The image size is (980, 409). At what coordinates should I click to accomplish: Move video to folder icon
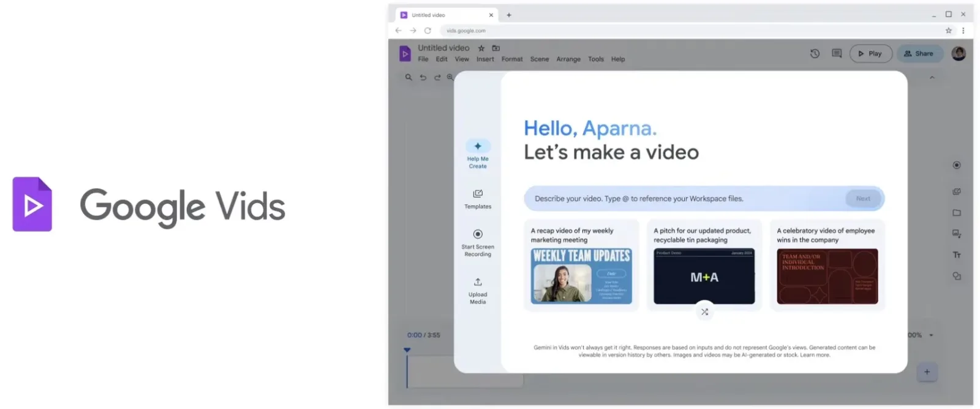click(496, 48)
